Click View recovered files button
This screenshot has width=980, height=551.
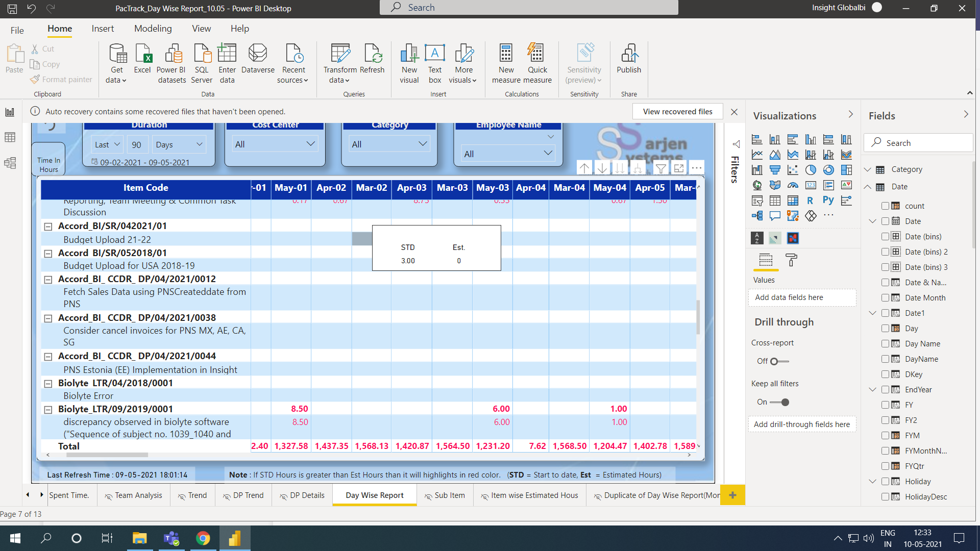point(677,112)
